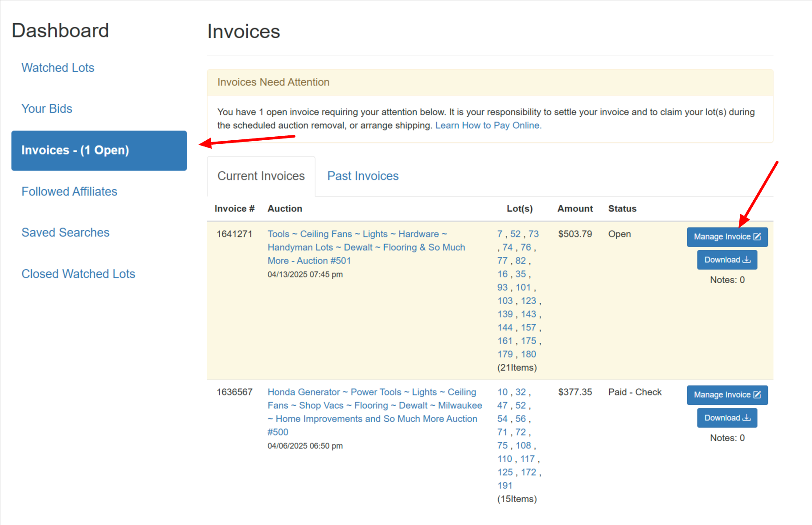812x525 pixels.
Task: Select the Current Invoices tab
Action: [x=261, y=176]
